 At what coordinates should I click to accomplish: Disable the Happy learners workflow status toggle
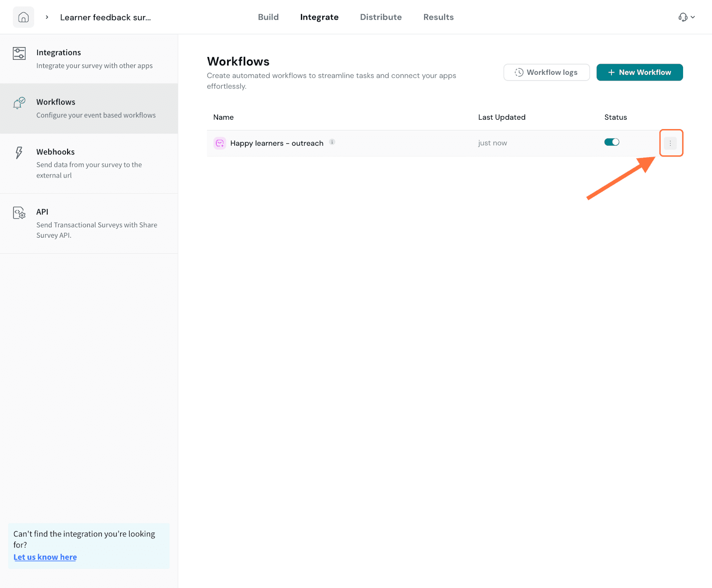click(611, 142)
